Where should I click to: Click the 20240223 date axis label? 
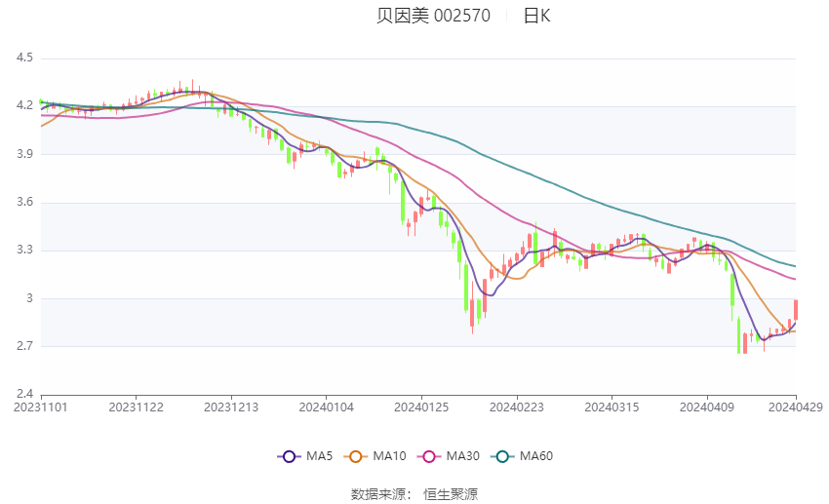pyautogui.click(x=517, y=407)
